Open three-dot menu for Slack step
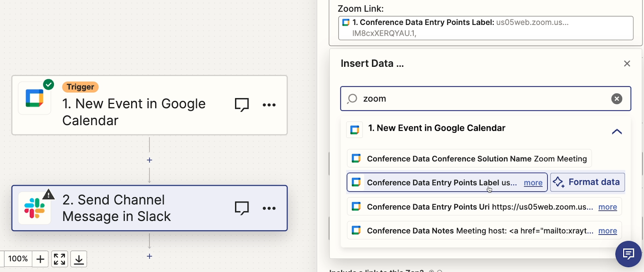Image resolution: width=644 pixels, height=272 pixels. 269,208
